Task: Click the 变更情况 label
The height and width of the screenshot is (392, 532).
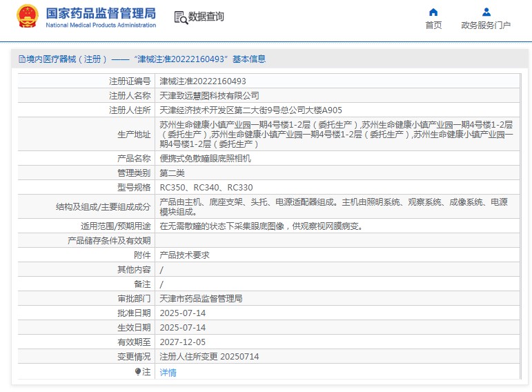Action: [x=134, y=357]
